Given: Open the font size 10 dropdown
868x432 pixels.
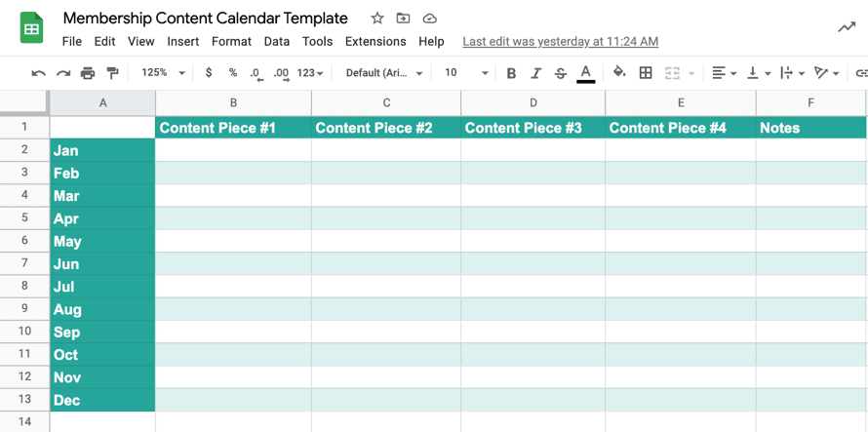Looking at the screenshot, I should click(x=466, y=73).
